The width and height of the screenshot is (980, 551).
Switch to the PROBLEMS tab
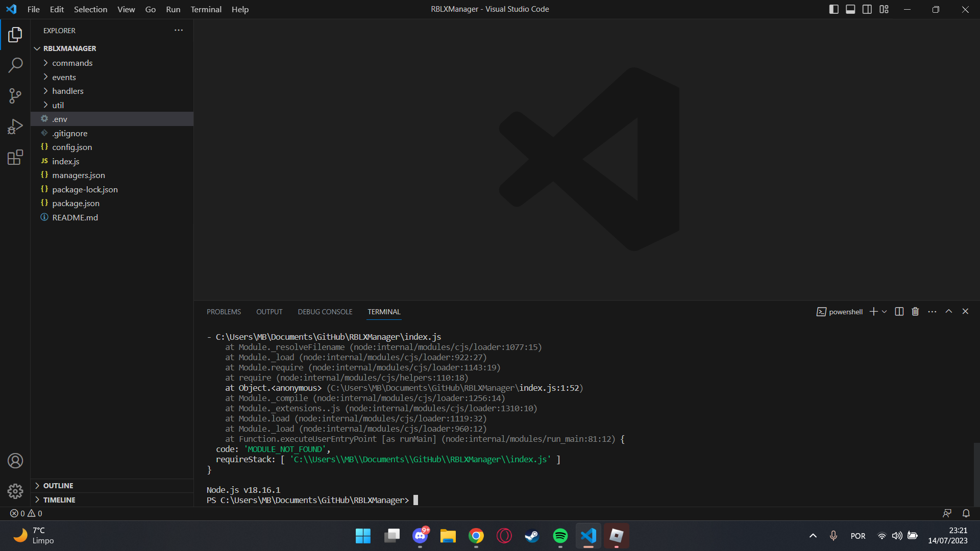coord(224,312)
